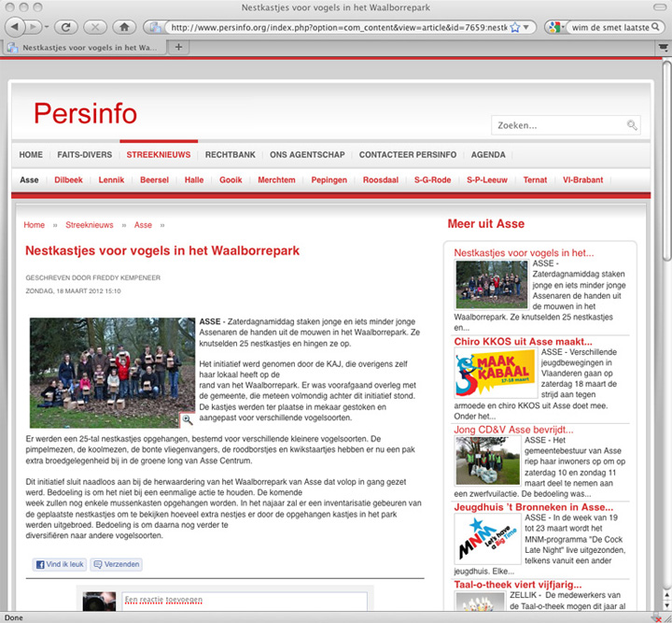Click the zoom magnifier icon on article photo
This screenshot has width=672, height=623.
(x=188, y=420)
